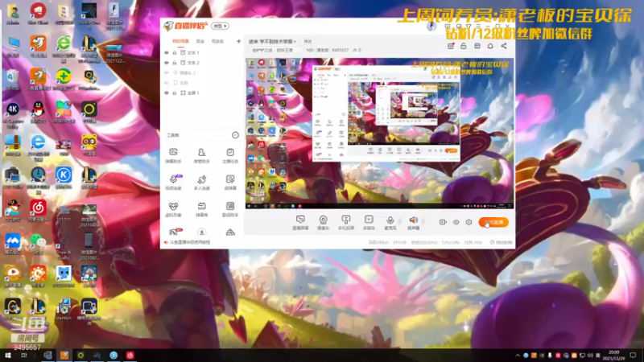Screen dimensions: 644x362
Task: Open the notification center on the taskbar
Action: pyautogui.click(x=633, y=356)
